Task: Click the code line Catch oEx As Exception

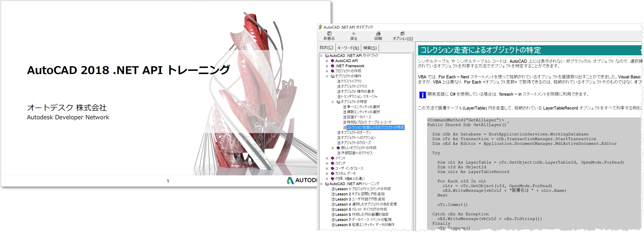Action: click(460, 214)
